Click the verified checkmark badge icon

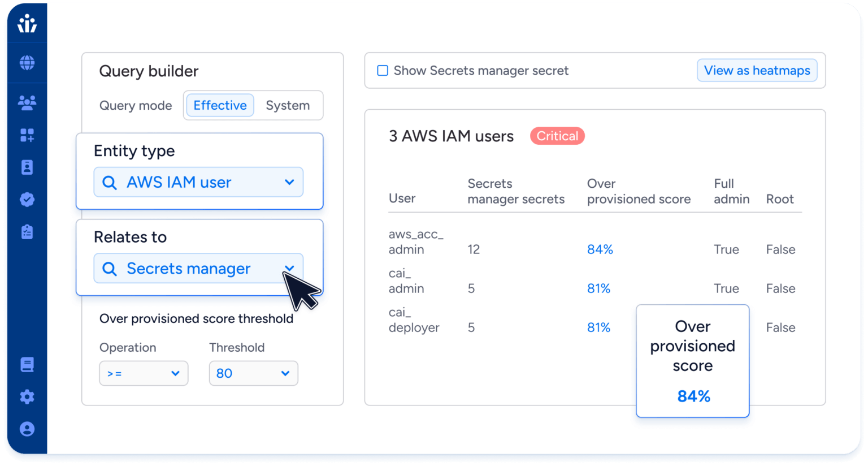(x=27, y=200)
